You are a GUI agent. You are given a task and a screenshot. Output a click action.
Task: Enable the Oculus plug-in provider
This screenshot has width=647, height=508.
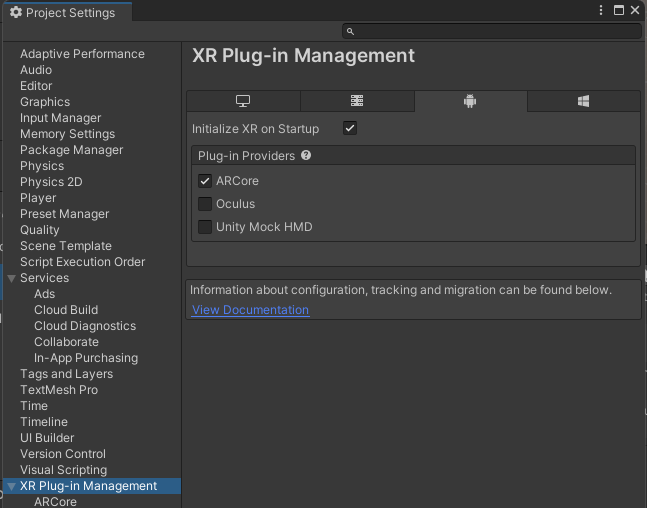point(205,204)
